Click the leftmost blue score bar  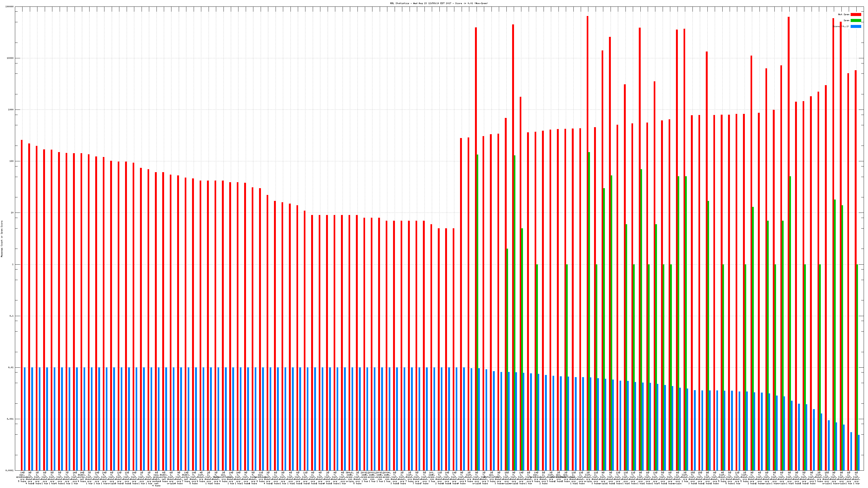pos(25,418)
